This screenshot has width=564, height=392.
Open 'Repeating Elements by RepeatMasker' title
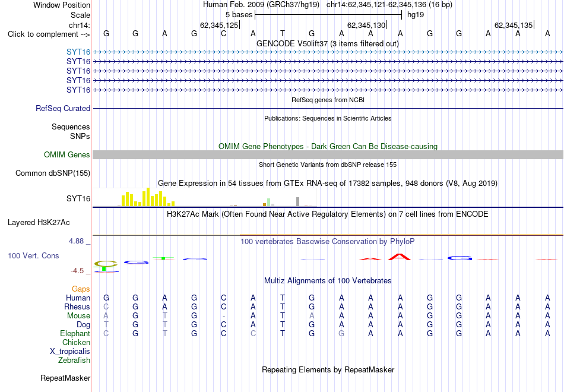click(328, 369)
